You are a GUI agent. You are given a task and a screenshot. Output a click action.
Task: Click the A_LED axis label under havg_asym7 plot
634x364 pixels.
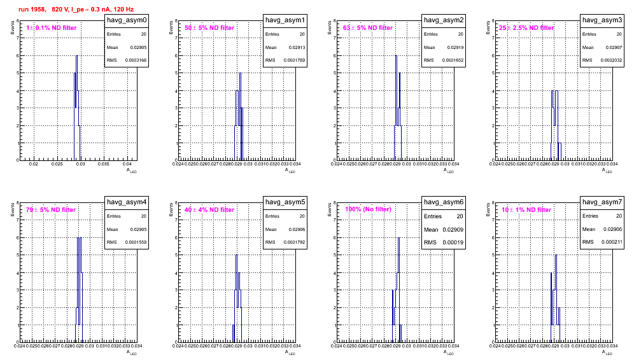click(607, 353)
